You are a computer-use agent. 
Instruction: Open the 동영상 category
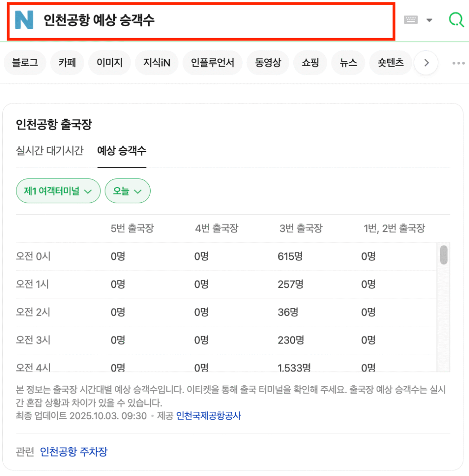268,63
